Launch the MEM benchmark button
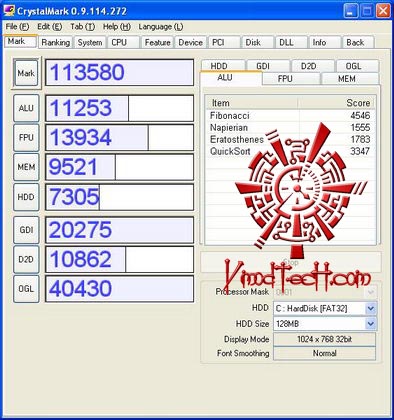Screen dimensions: 394x420 (26, 167)
